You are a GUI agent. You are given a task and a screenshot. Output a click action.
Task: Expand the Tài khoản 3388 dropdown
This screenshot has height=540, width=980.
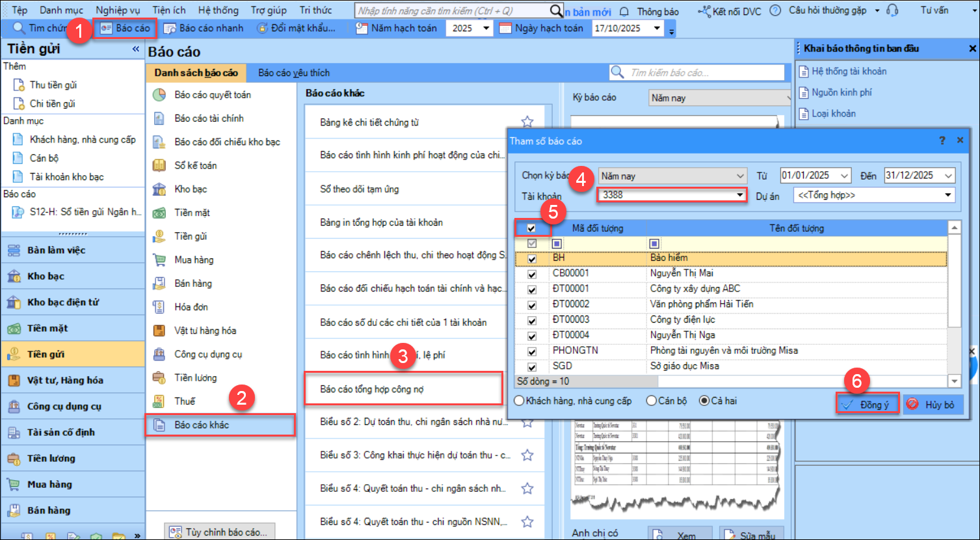pos(740,195)
